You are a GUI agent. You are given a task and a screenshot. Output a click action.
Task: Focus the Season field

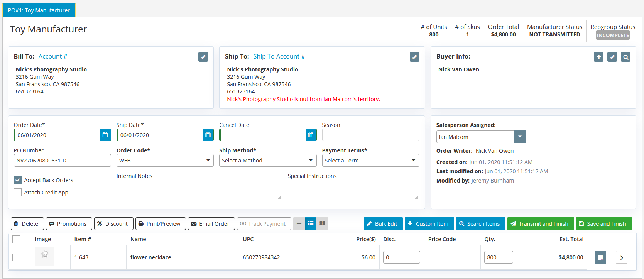371,135
